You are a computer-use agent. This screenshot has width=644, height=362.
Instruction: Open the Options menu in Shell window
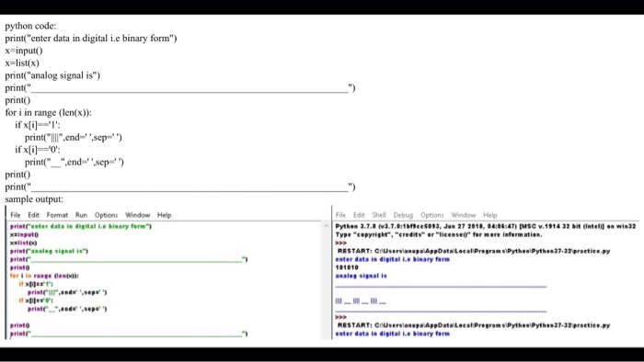click(x=432, y=215)
